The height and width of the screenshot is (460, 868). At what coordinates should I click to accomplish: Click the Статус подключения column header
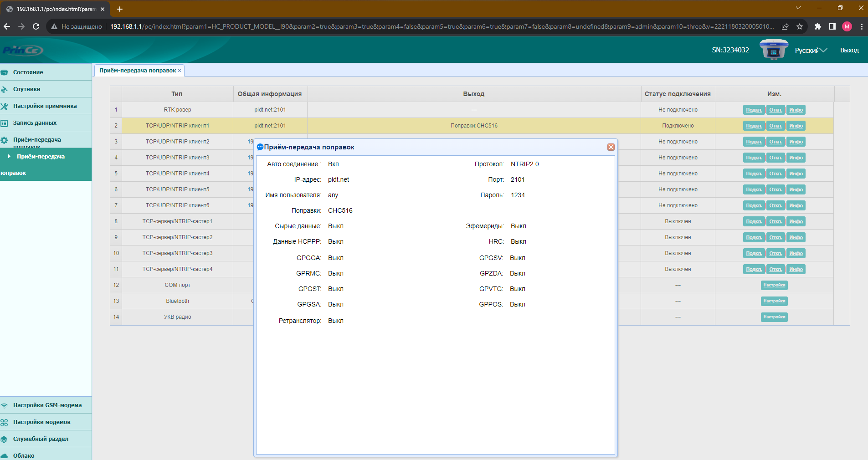[x=678, y=94]
